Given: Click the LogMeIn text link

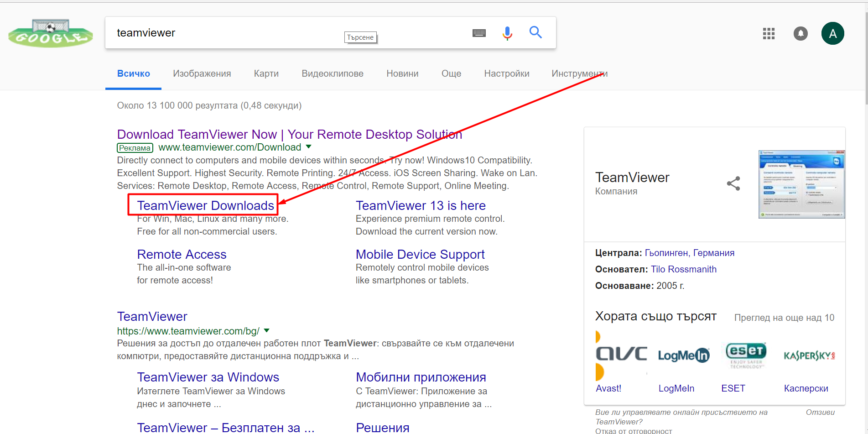Looking at the screenshot, I should [676, 388].
